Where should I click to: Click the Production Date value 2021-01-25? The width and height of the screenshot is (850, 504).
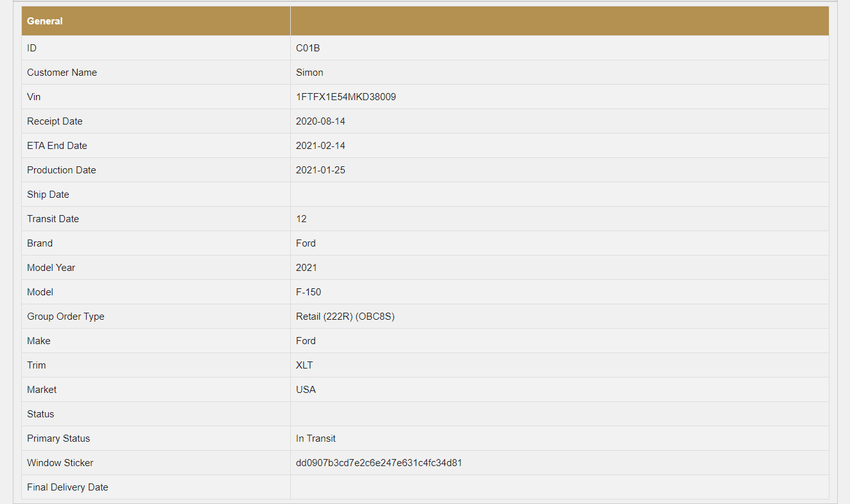320,170
